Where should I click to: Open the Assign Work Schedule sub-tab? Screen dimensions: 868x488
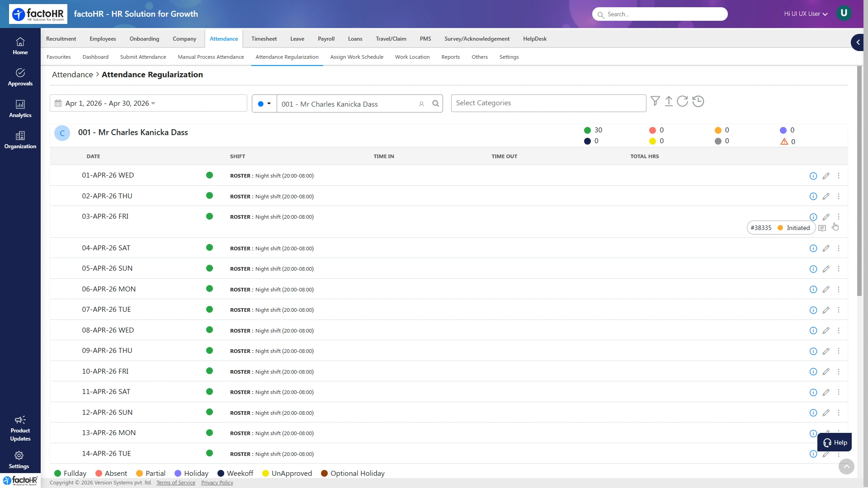click(357, 57)
